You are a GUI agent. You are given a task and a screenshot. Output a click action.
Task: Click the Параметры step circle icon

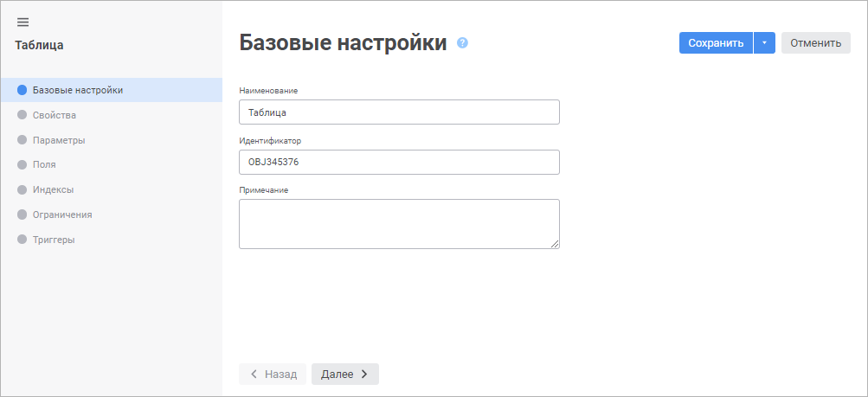click(23, 140)
